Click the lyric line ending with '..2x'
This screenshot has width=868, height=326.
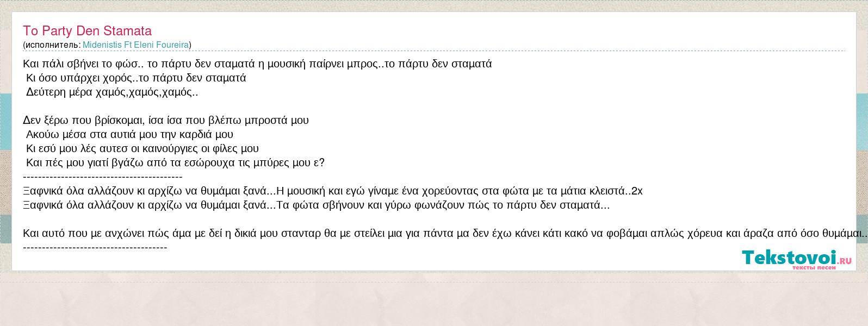pos(333,191)
